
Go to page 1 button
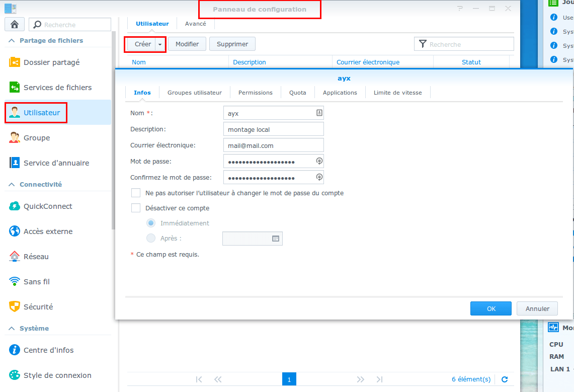(289, 379)
